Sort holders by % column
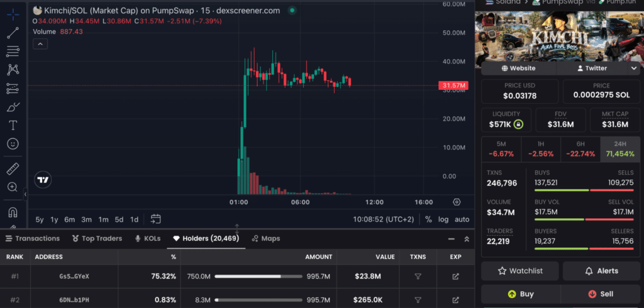The width and height of the screenshot is (644, 308). [x=174, y=257]
